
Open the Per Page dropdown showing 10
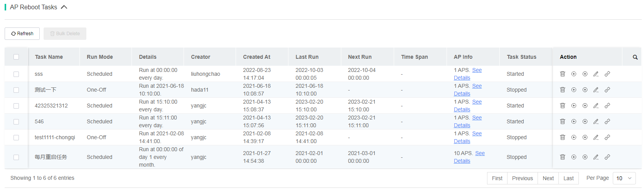tap(624, 178)
